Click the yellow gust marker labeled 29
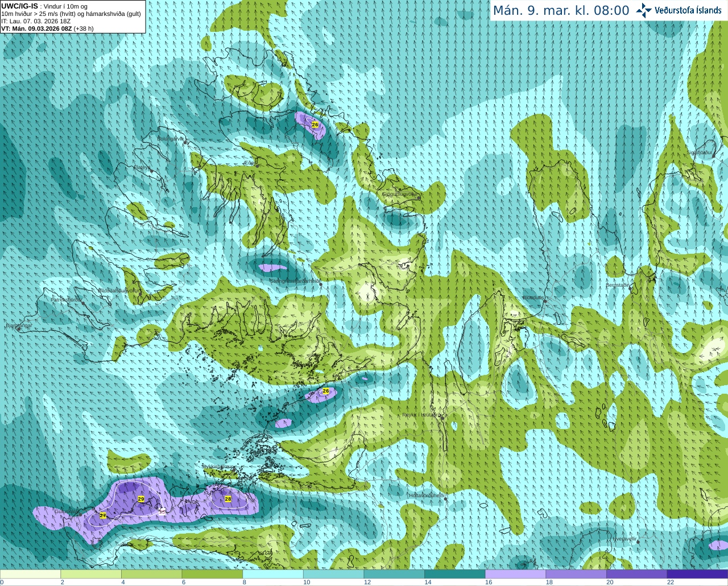Image resolution: width=728 pixels, height=586 pixels. (x=141, y=499)
